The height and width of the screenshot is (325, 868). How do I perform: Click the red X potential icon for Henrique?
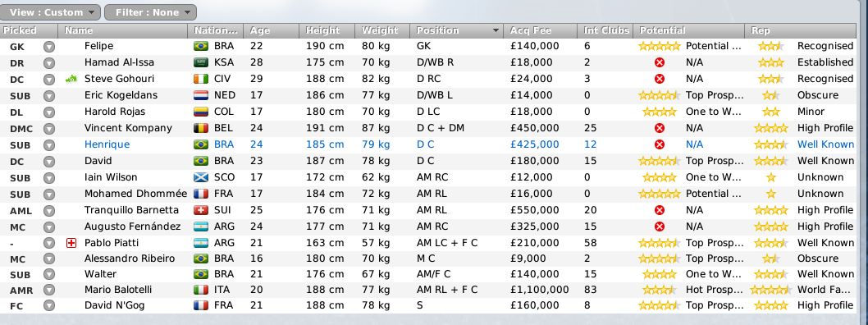(659, 144)
